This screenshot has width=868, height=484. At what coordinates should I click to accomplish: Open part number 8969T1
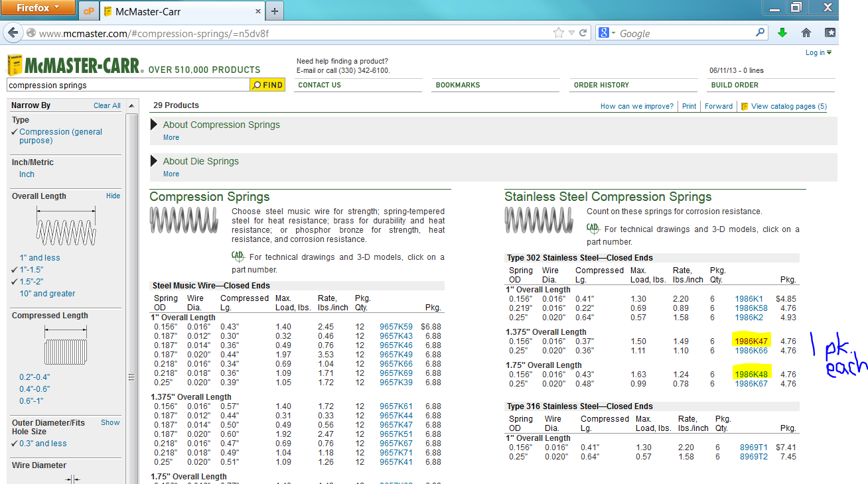(754, 448)
